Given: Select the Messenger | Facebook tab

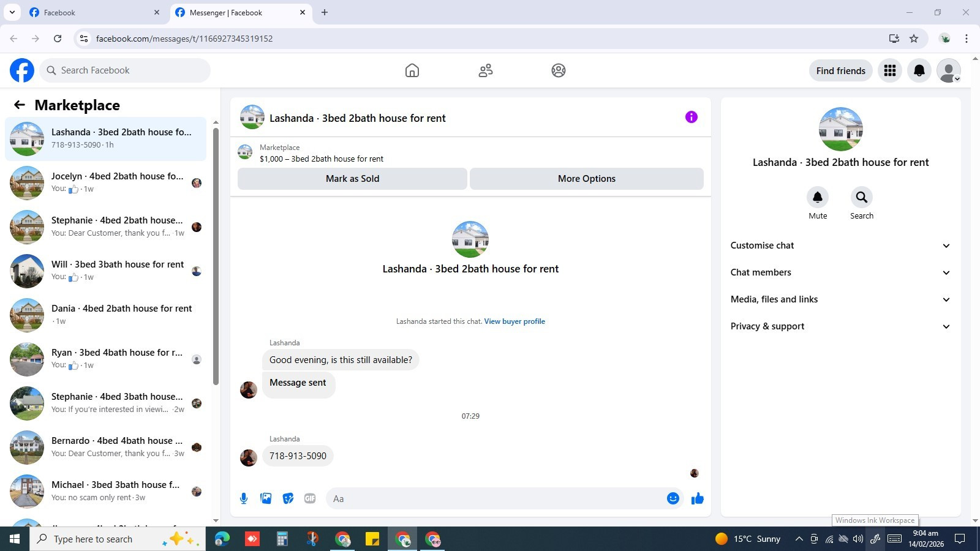Looking at the screenshot, I should click(x=240, y=12).
